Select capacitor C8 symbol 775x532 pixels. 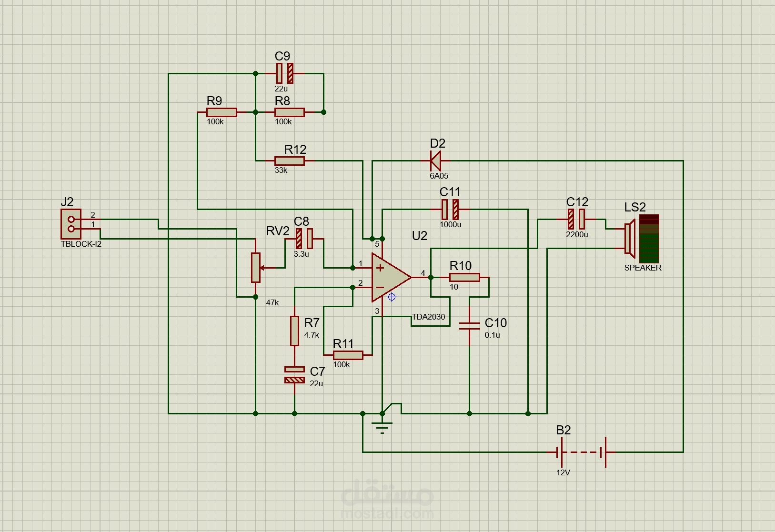tap(304, 239)
